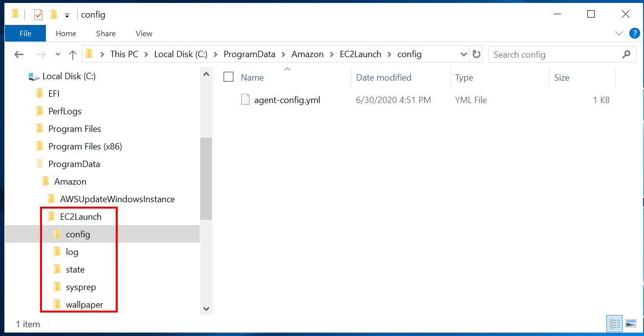Open the Share tab
644x336 pixels.
tap(105, 33)
